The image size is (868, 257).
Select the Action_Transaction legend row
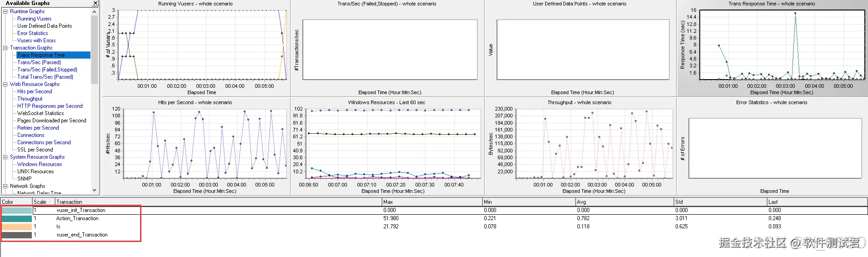coord(434,218)
